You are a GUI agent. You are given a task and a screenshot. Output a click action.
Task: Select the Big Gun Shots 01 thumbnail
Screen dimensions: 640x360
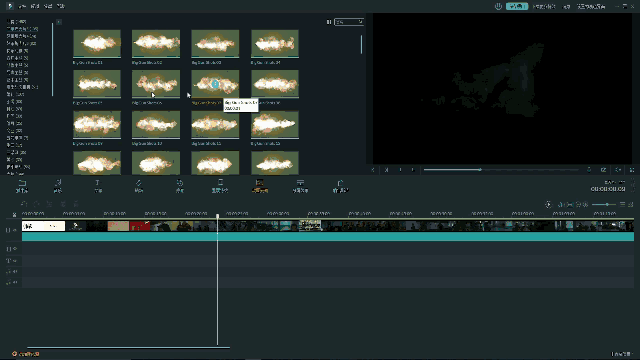pos(97,43)
